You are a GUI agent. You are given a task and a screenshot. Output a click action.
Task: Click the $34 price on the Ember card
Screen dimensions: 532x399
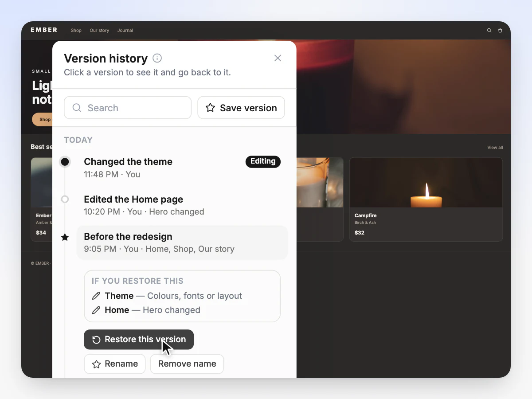[x=41, y=233]
